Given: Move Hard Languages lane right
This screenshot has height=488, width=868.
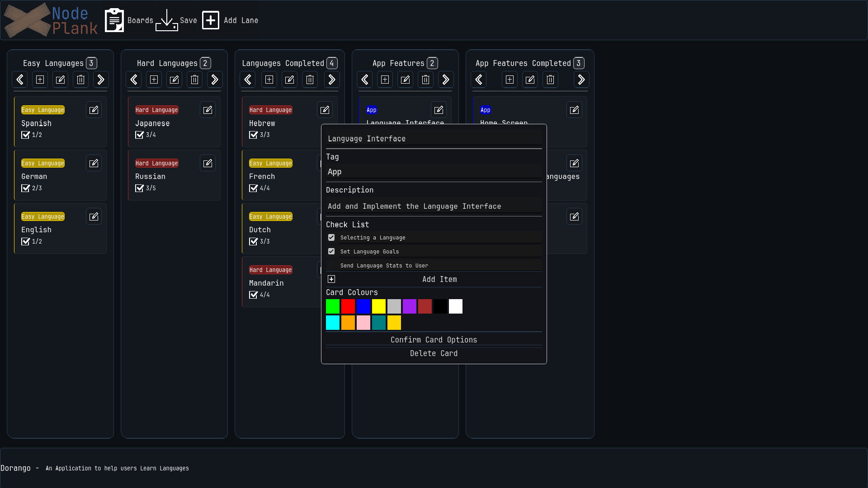Looking at the screenshot, I should 215,80.
